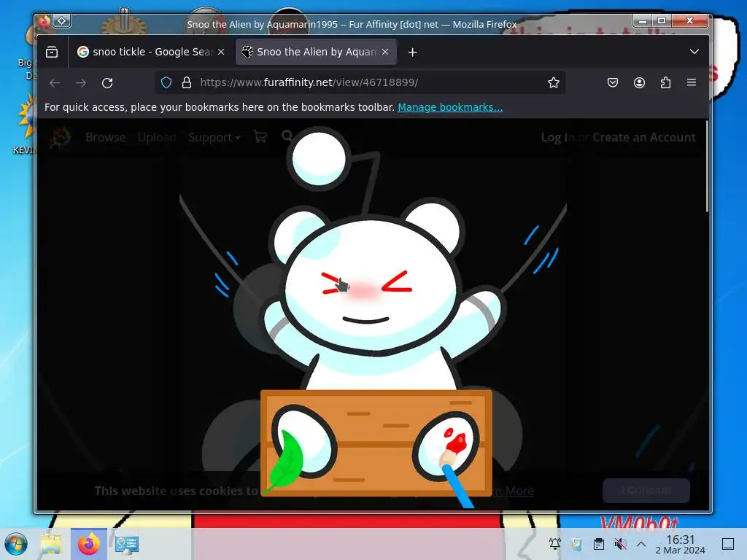Follow the 'Manage bookmarks...' link

click(x=450, y=107)
